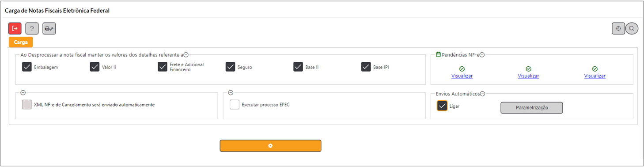
Task: Click the orange process button with gear
Action: pyautogui.click(x=270, y=146)
